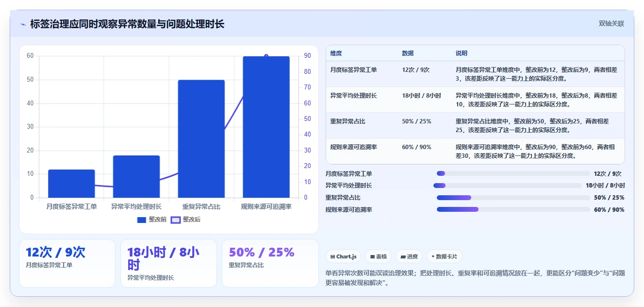
Task: Click table cell 60% / 90%
Action: [x=416, y=147]
